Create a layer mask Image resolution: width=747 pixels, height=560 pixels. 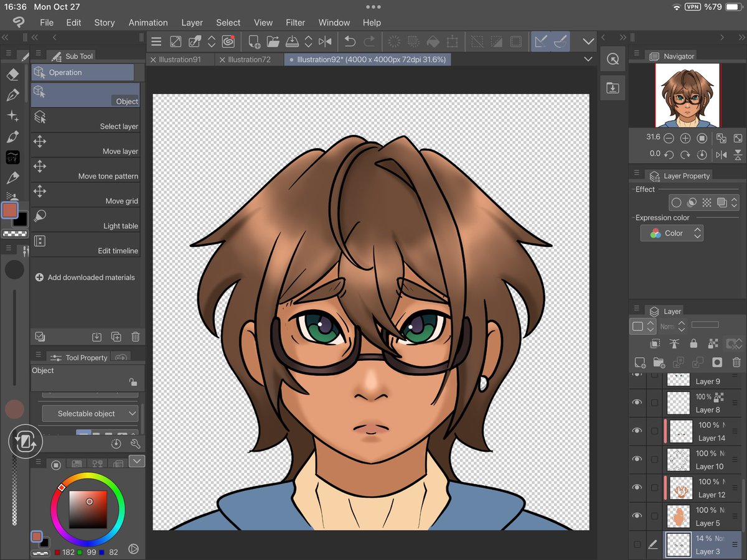[717, 362]
